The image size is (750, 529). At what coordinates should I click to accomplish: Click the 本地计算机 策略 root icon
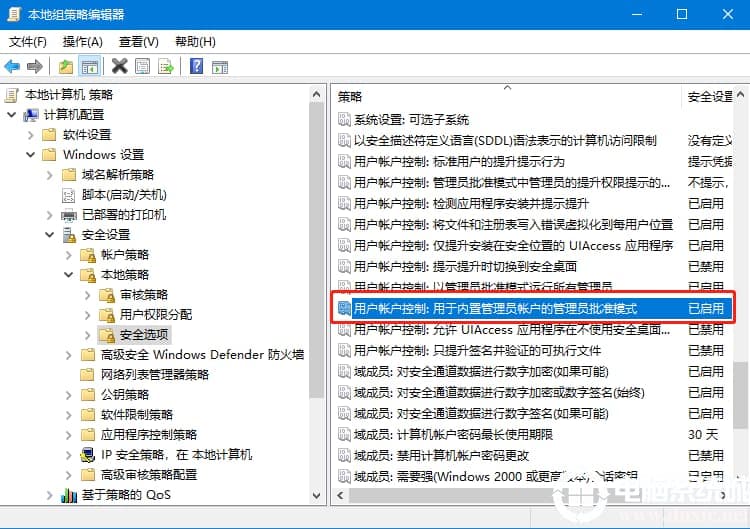tap(12, 95)
